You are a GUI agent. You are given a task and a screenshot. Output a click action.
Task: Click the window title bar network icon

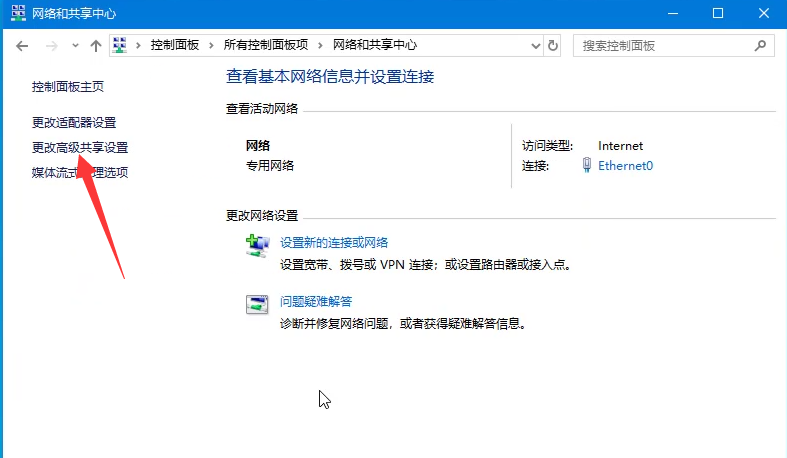18,13
